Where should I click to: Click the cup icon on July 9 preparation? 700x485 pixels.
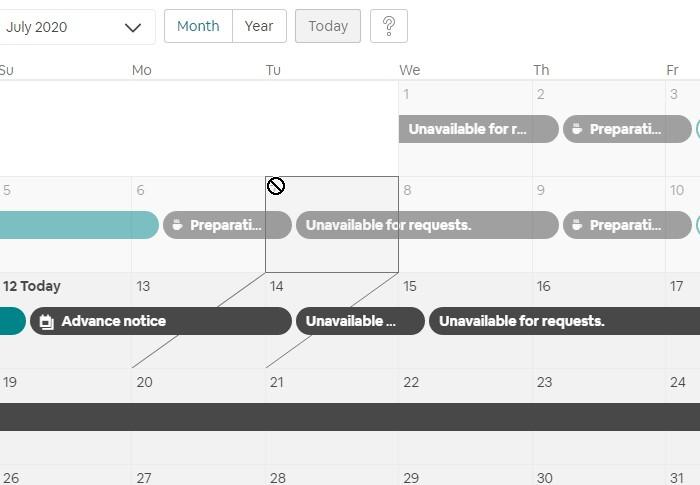click(577, 225)
